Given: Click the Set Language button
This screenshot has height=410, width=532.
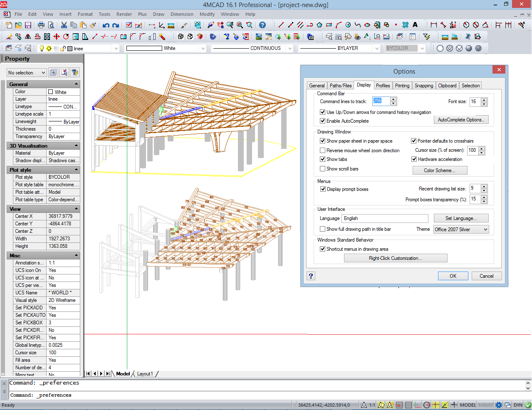Looking at the screenshot, I should (461, 218).
